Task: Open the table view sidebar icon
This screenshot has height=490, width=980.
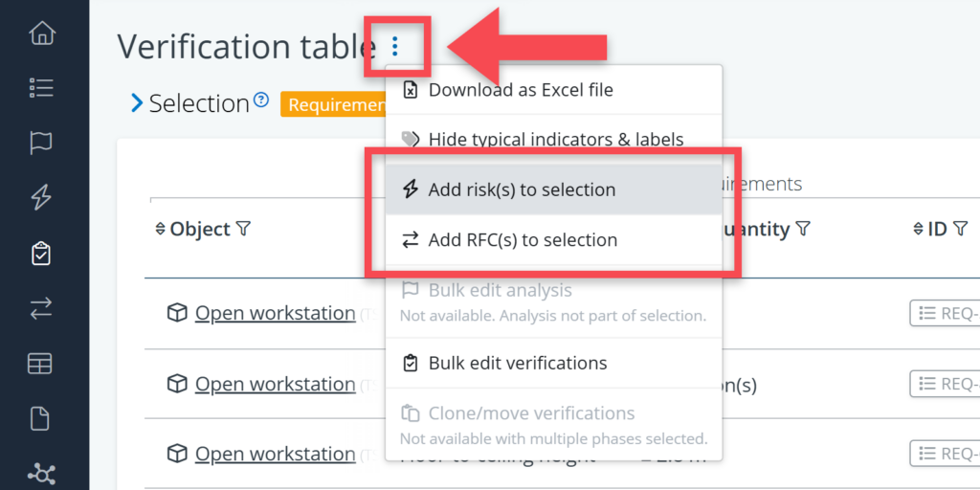Action: tap(41, 364)
